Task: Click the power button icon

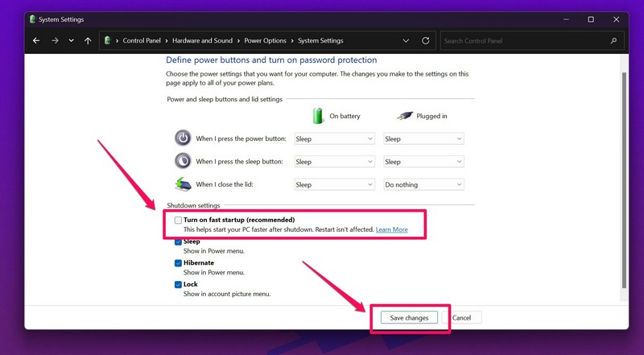Action: [x=184, y=138]
